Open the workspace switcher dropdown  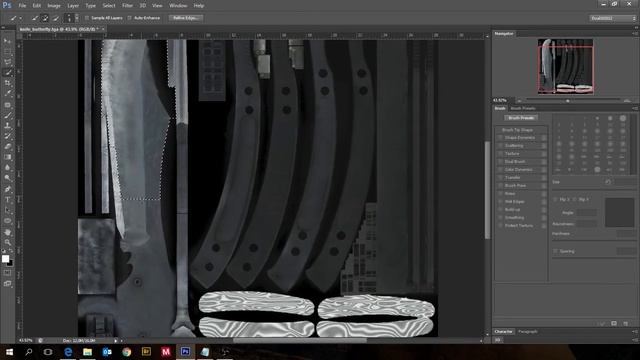click(613, 18)
